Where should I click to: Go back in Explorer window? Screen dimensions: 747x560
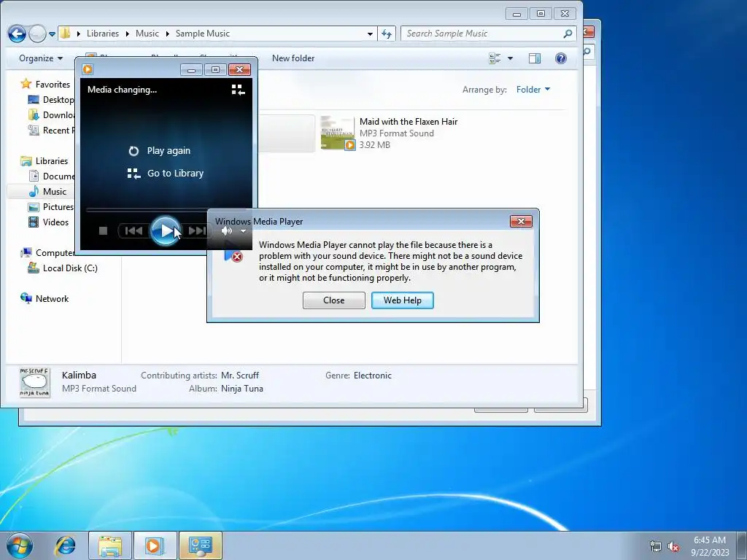17,34
